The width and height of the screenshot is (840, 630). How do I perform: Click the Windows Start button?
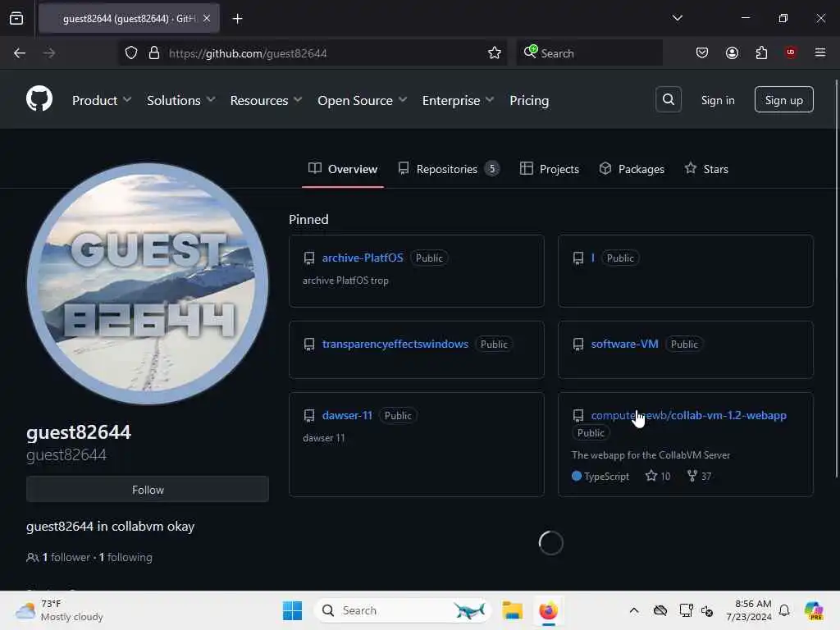pos(293,610)
